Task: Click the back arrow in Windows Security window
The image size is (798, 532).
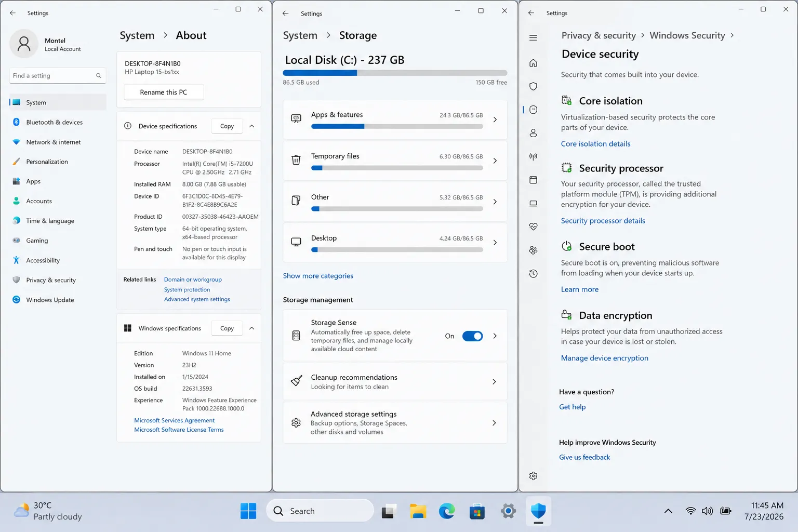Action: (531, 13)
